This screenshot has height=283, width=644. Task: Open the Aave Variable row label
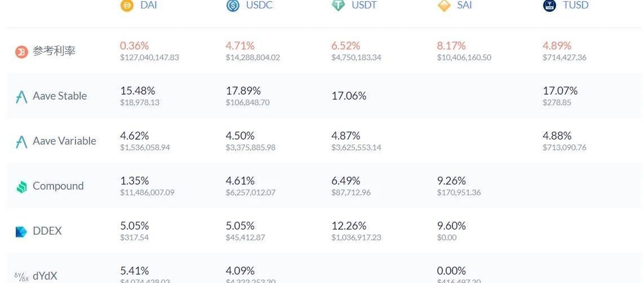[x=64, y=141]
